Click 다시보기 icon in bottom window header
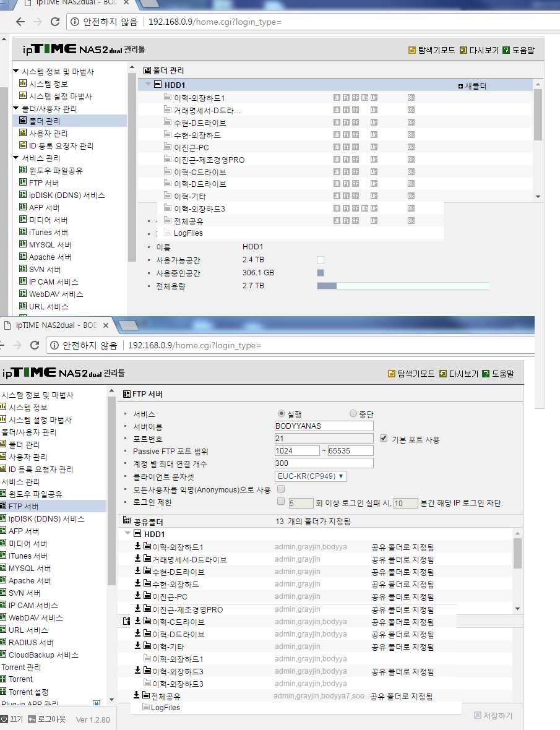 coord(443,374)
